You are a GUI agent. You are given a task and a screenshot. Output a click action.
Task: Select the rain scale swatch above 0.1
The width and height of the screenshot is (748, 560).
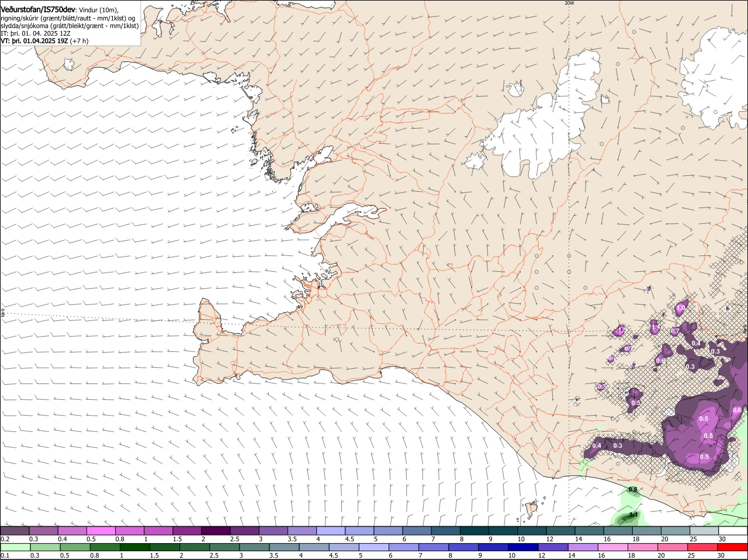tap(15, 547)
